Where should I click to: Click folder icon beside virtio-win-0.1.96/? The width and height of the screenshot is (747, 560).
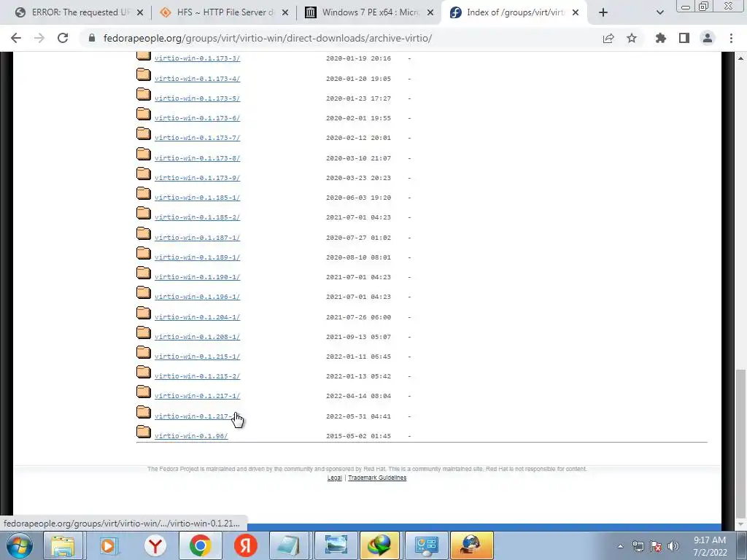tap(144, 432)
